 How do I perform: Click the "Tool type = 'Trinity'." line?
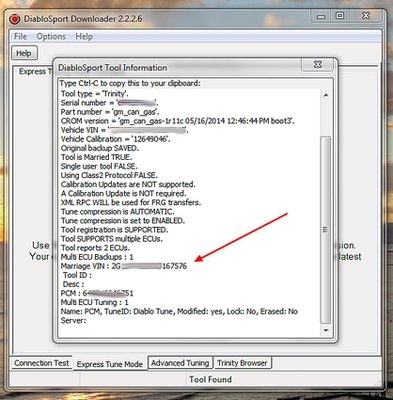pos(94,94)
